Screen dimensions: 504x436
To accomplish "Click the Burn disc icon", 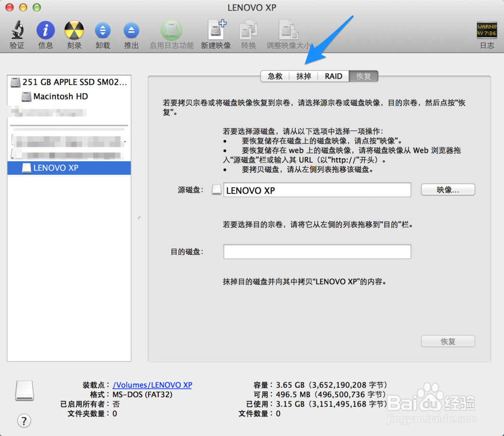I will pyautogui.click(x=74, y=30).
